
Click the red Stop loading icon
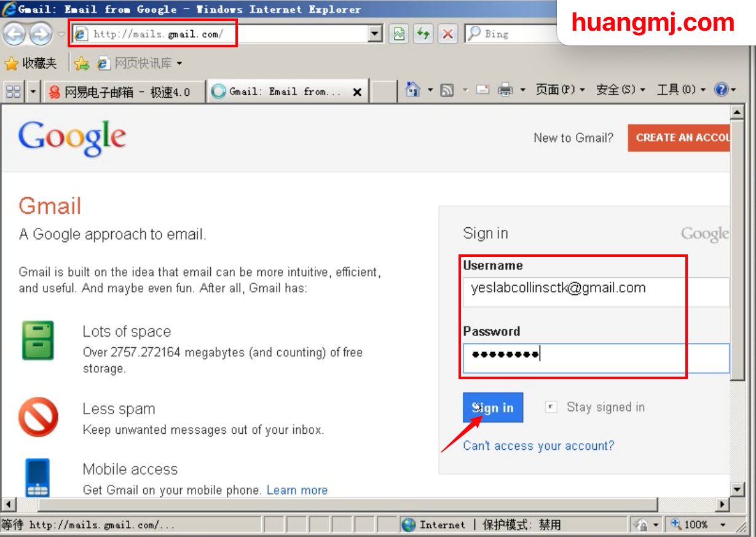(448, 34)
